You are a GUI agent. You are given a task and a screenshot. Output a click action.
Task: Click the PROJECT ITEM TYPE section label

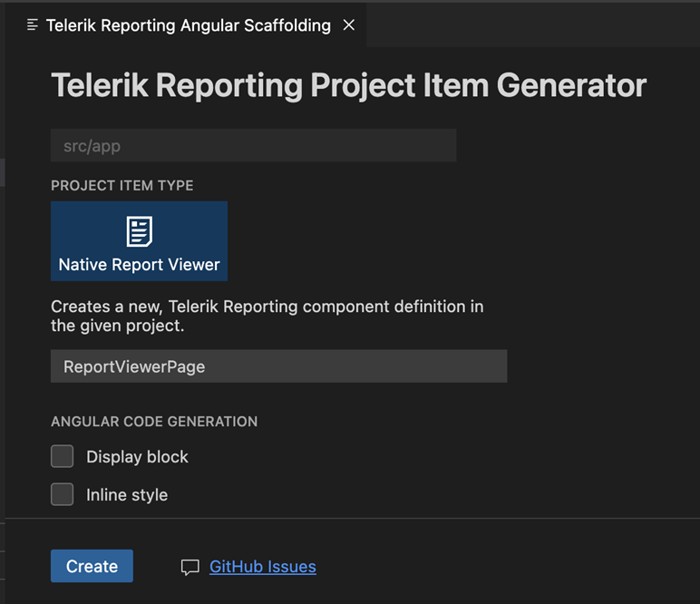point(122,186)
